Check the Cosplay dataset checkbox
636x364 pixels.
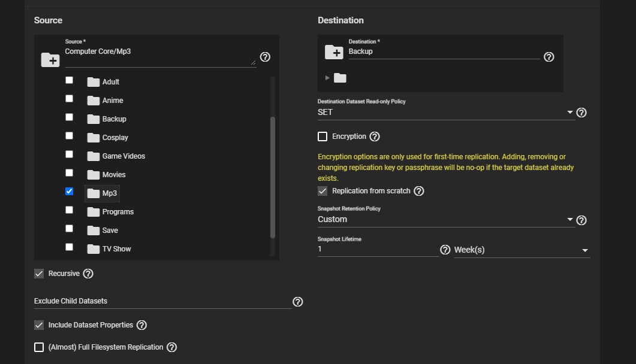coord(70,136)
